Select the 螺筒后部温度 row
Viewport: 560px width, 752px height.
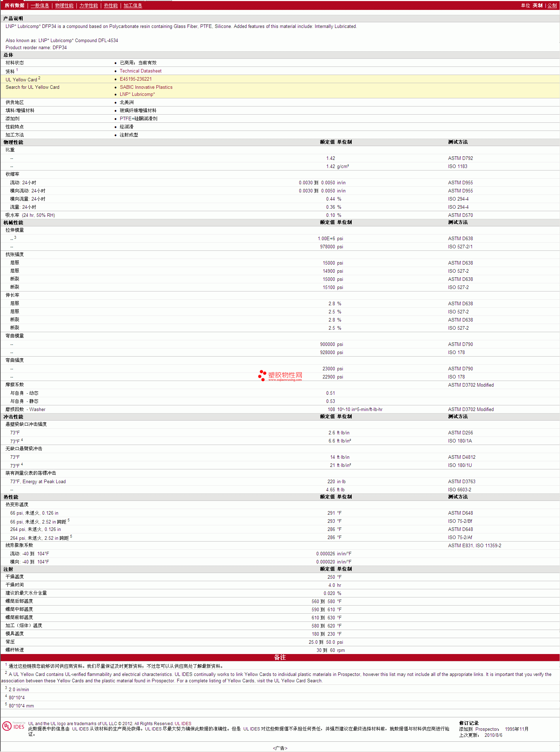click(x=280, y=601)
